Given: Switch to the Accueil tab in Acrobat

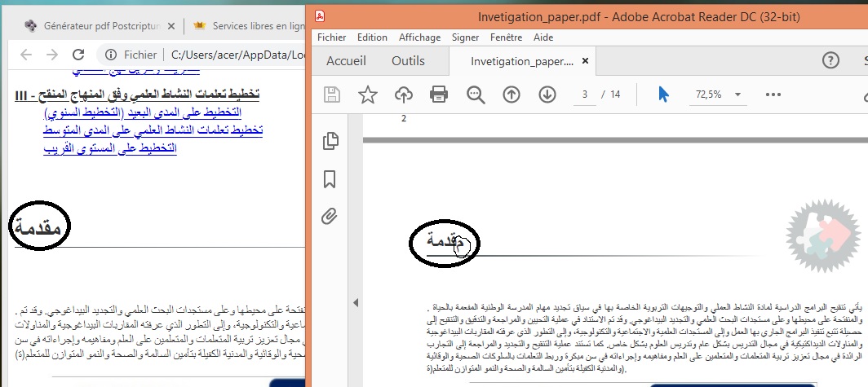Looking at the screenshot, I should [x=346, y=61].
